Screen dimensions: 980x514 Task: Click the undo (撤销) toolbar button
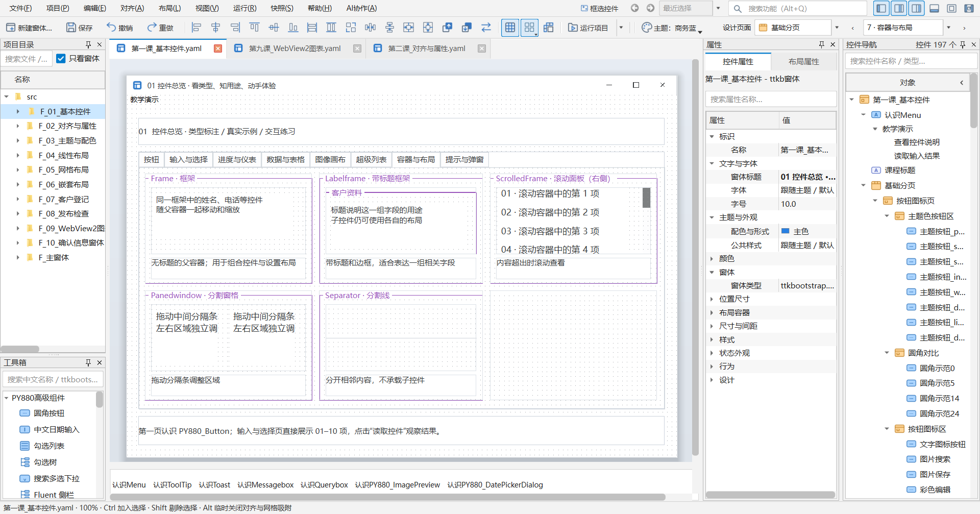(119, 28)
